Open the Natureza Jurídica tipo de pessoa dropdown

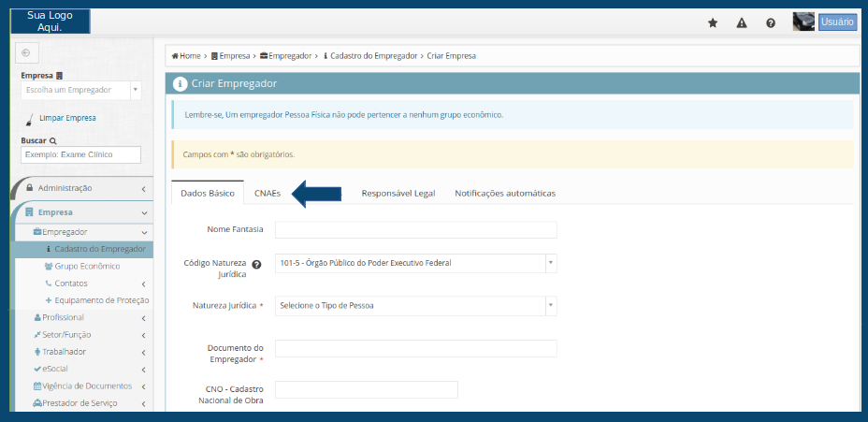point(415,306)
